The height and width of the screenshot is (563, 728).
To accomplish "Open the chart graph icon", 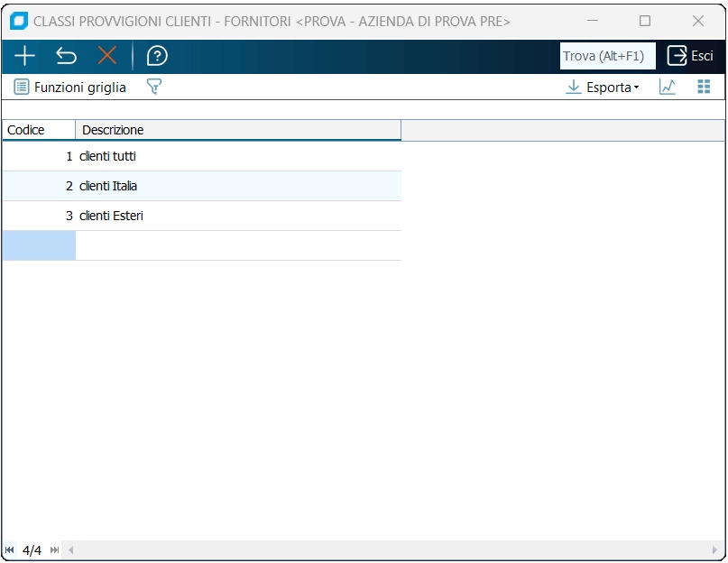I will 668,87.
